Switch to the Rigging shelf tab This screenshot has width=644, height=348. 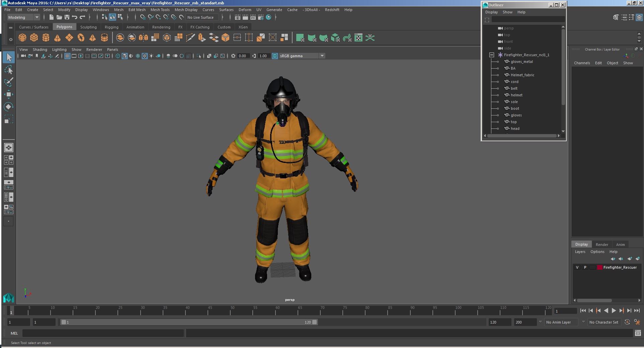tap(111, 27)
